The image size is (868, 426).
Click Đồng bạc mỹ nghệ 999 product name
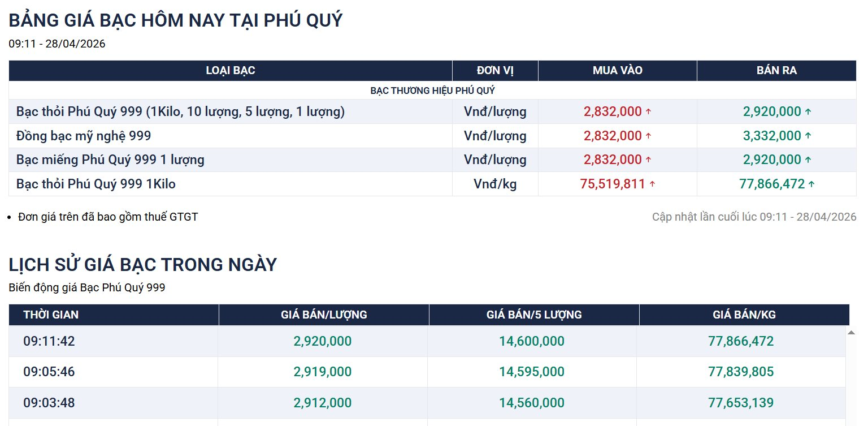pyautogui.click(x=84, y=136)
